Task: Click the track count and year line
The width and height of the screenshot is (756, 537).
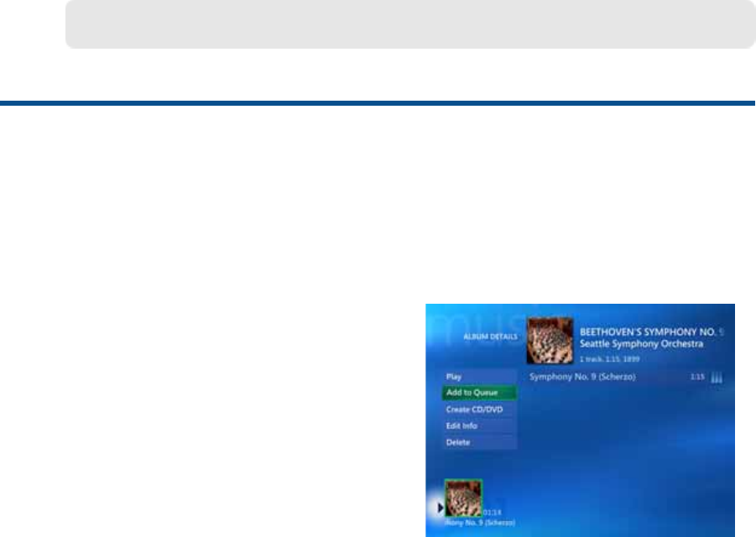Action: 609,359
